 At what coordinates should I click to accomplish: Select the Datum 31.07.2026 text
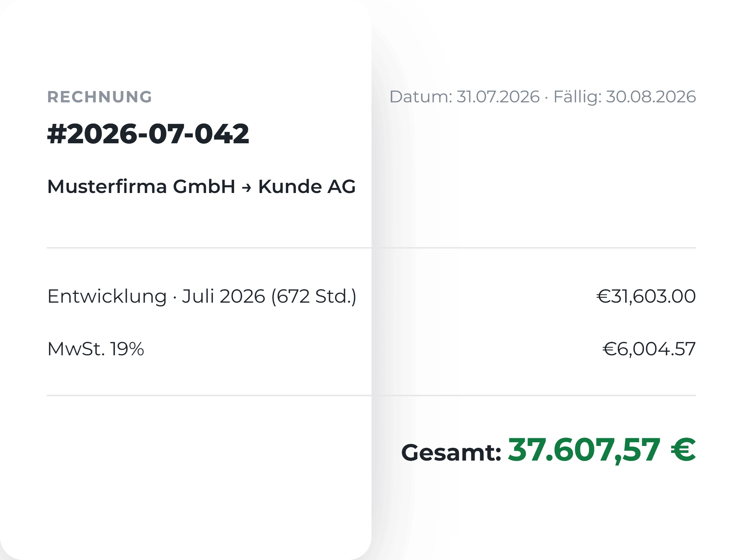[x=465, y=97]
